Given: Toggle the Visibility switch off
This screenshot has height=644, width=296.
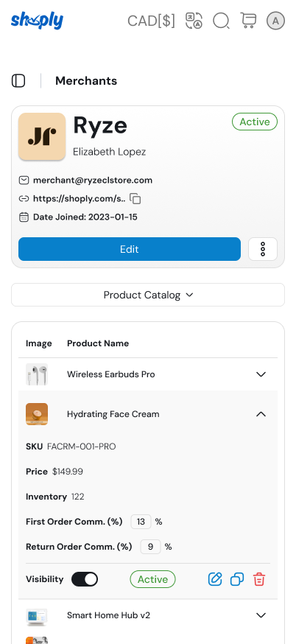Looking at the screenshot, I should pyautogui.click(x=85, y=579).
